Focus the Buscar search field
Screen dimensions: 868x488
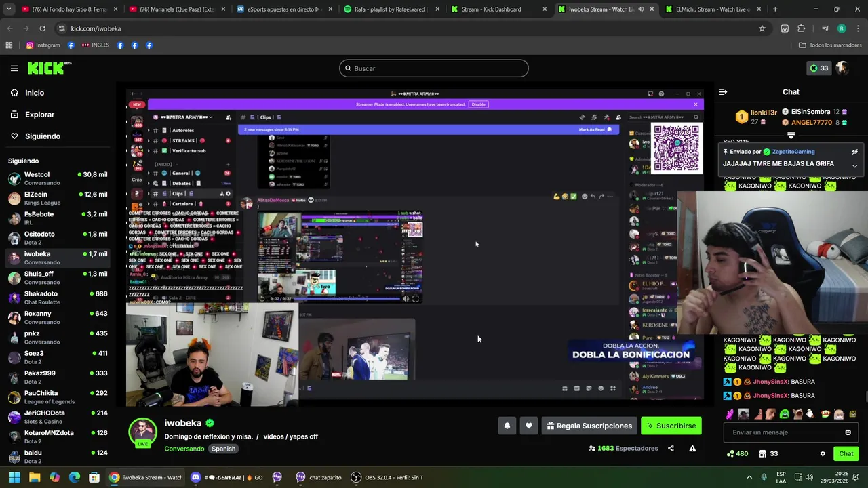tap(434, 68)
